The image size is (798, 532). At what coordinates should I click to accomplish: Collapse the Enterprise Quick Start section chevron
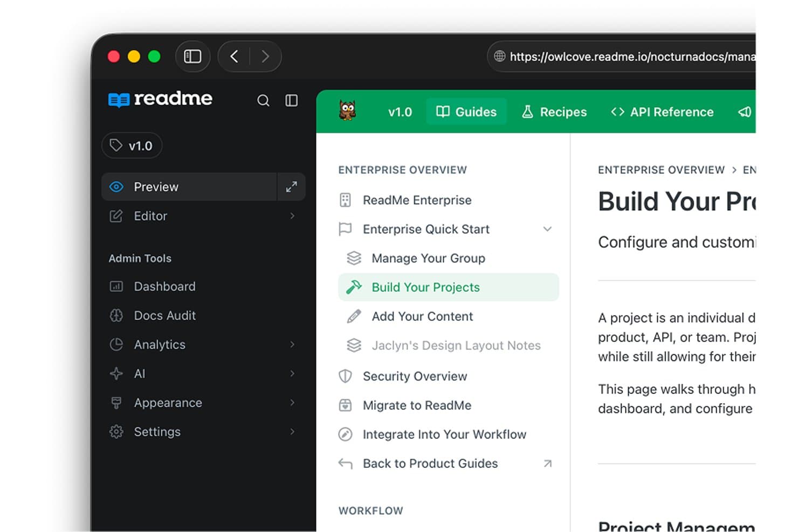click(547, 230)
